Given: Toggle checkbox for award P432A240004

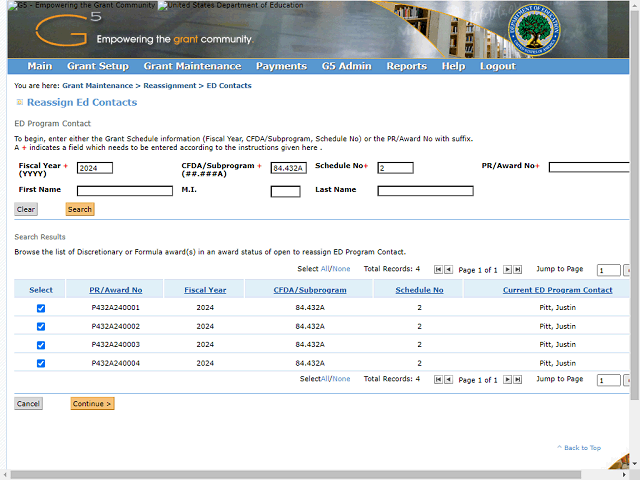Looking at the screenshot, I should pos(41,363).
